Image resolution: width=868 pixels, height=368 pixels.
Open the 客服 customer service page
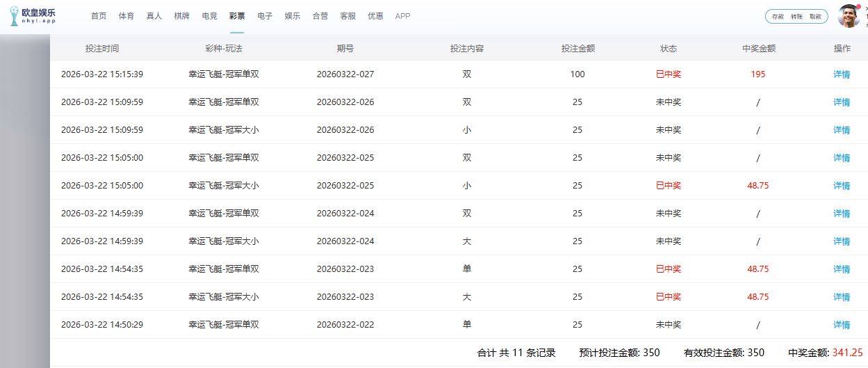pyautogui.click(x=348, y=16)
